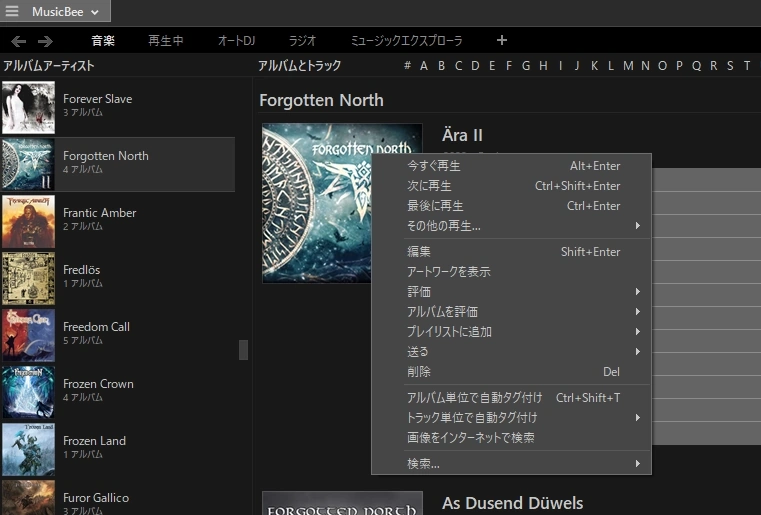Screen dimensions: 761x515
Task: Select 削除 in the context menu
Action: click(419, 372)
